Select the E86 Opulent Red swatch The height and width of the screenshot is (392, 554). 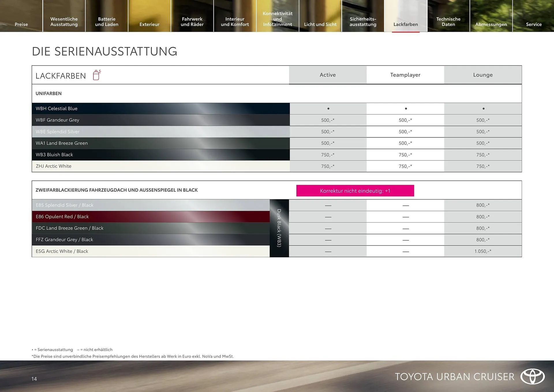coord(151,216)
